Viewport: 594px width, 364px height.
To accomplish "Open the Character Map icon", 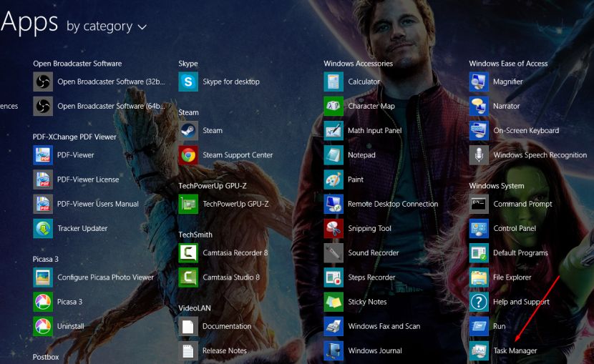I will point(333,106).
